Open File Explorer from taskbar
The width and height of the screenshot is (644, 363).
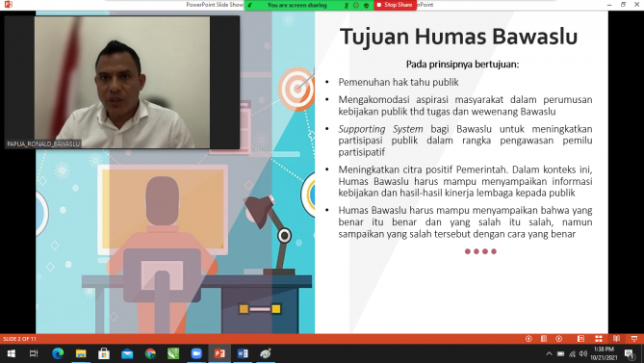[x=81, y=353]
